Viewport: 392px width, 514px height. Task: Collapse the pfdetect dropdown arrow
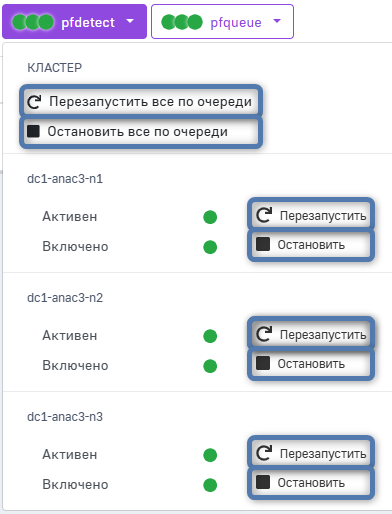point(130,21)
